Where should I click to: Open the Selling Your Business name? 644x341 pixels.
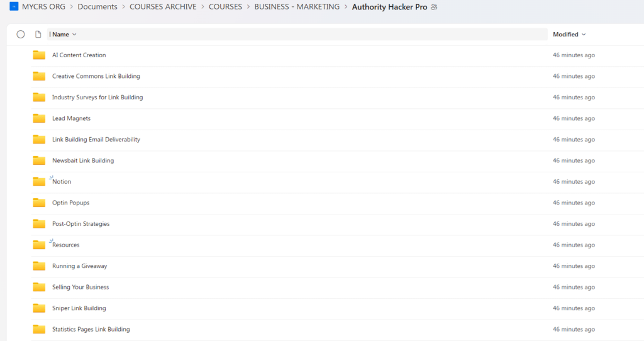pyautogui.click(x=80, y=287)
